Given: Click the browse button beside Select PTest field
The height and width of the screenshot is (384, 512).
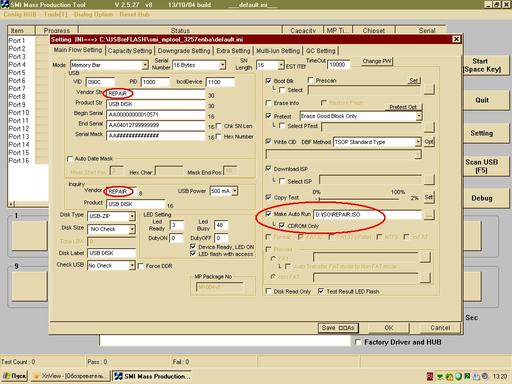Looking at the screenshot, I should [x=429, y=127].
